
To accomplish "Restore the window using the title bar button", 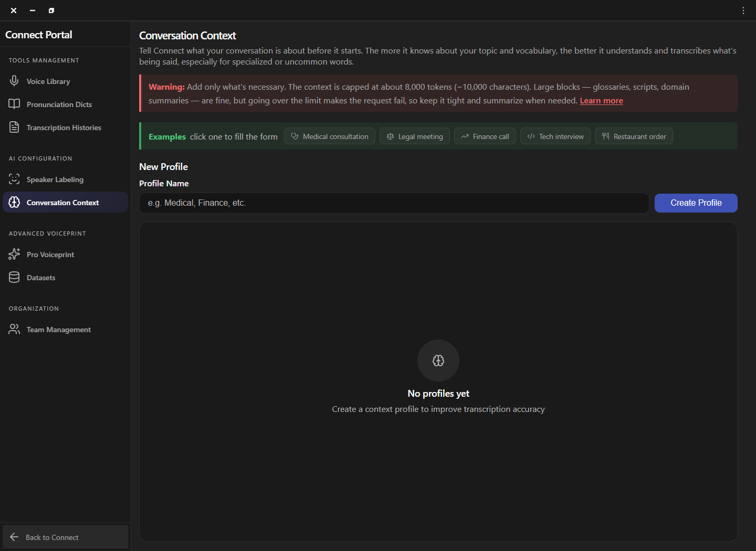I will point(51,10).
